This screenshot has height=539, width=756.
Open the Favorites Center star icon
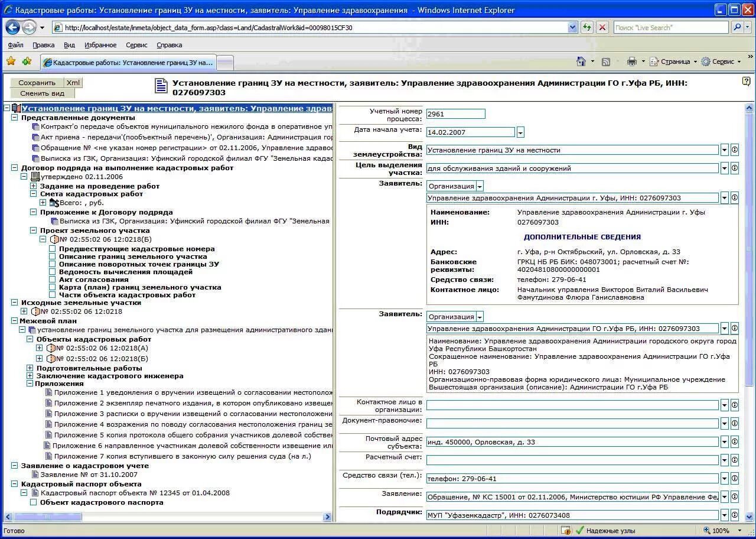pos(11,61)
